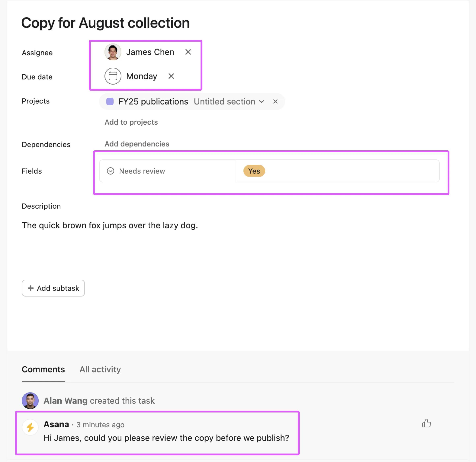This screenshot has width=476, height=462.
Task: Clear the Monday due date
Action: pos(171,76)
